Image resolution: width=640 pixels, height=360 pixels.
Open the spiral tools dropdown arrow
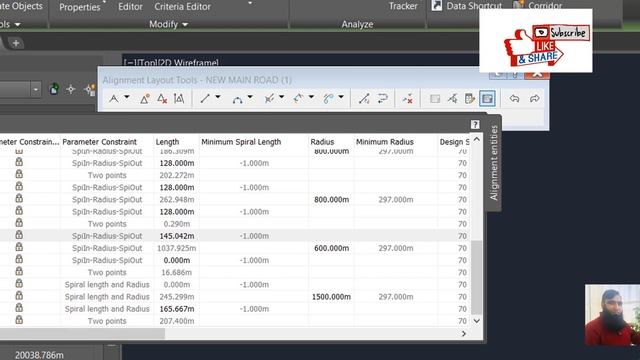[x=341, y=97]
